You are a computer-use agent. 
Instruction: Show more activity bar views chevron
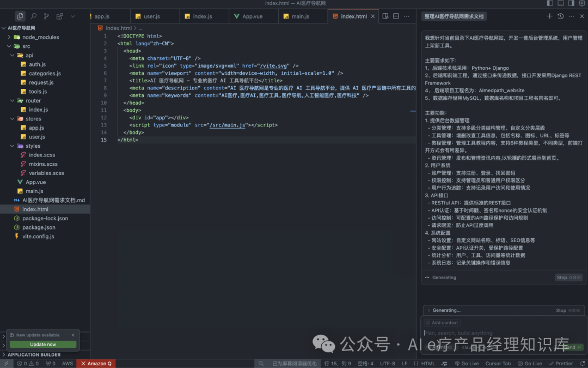tap(73, 16)
